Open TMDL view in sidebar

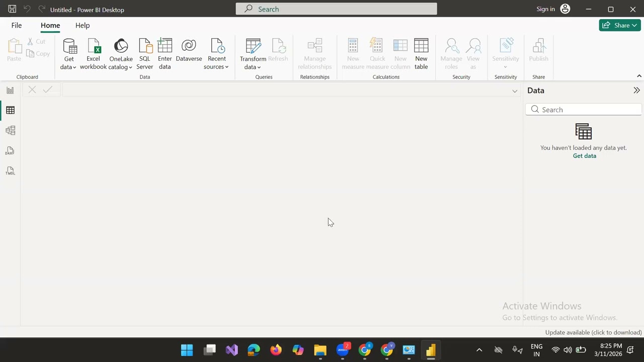coord(10,171)
